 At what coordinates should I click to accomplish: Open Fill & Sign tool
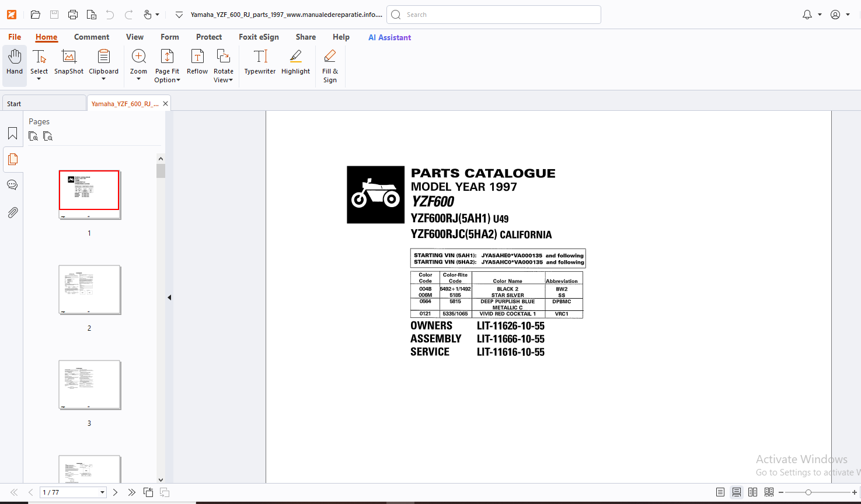click(330, 65)
